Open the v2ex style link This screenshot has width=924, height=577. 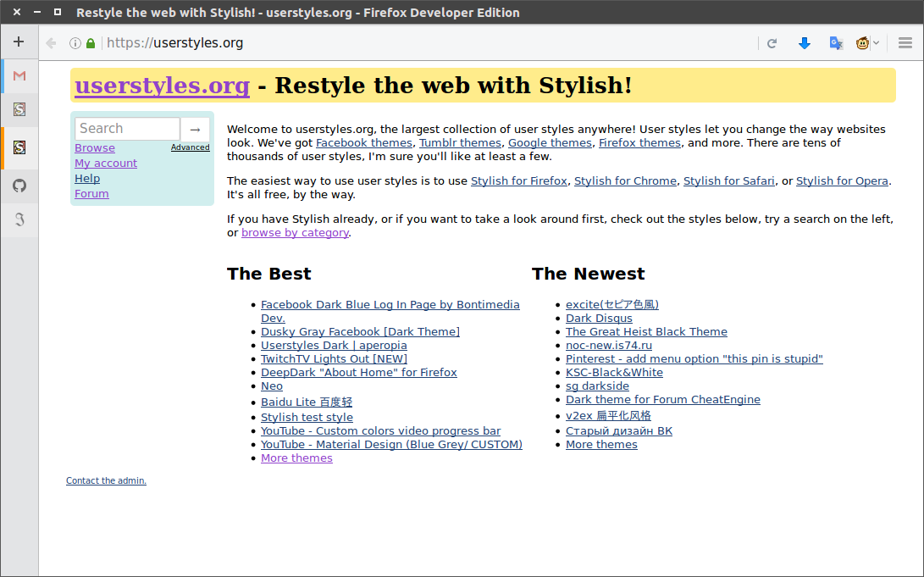coord(608,415)
